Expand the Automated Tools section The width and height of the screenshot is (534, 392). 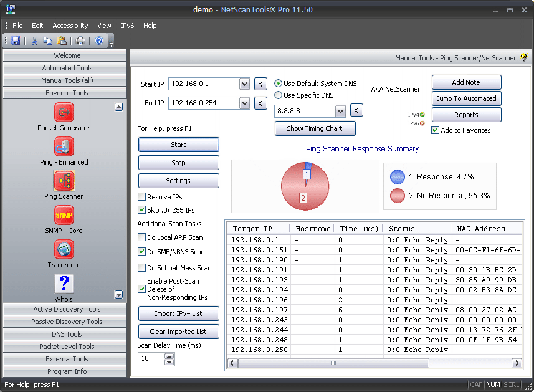[65, 68]
